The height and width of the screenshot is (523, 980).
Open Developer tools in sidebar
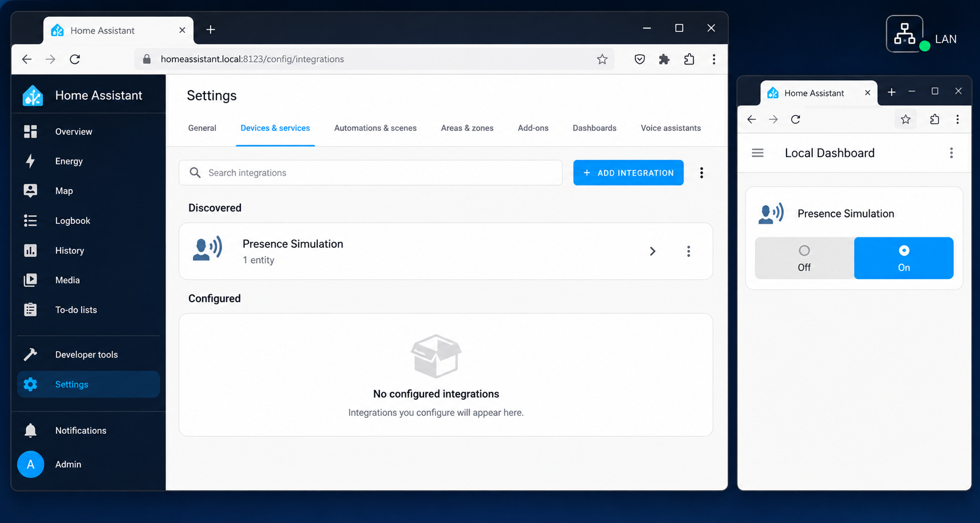[88, 355]
